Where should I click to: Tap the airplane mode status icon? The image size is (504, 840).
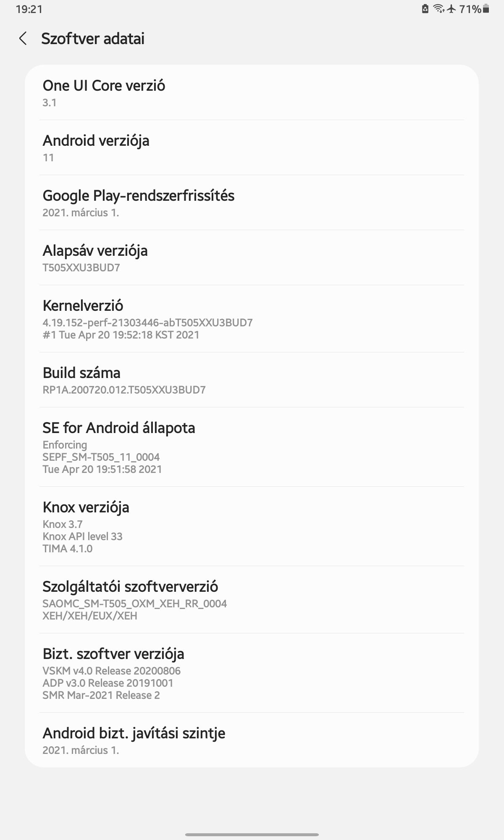(x=451, y=9)
